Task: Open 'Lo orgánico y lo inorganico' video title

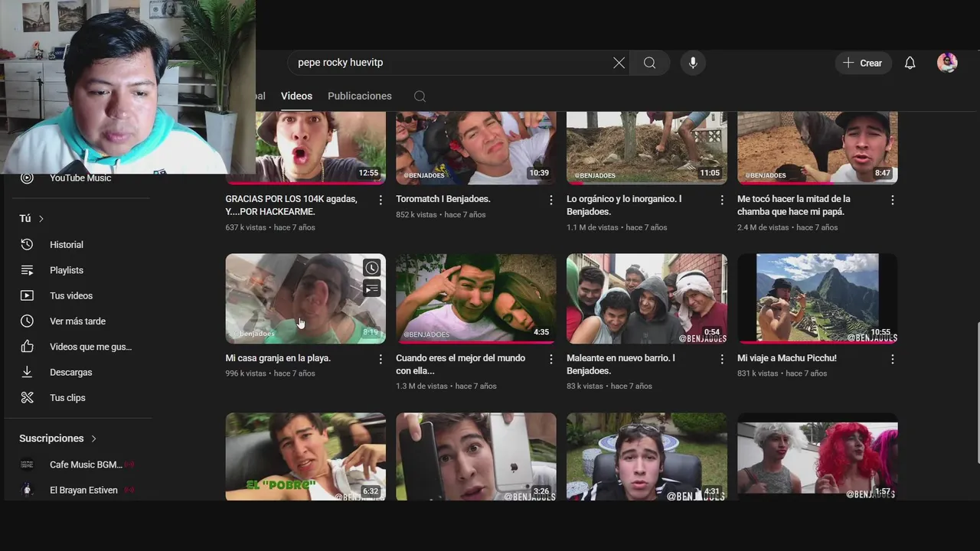Action: pos(624,205)
